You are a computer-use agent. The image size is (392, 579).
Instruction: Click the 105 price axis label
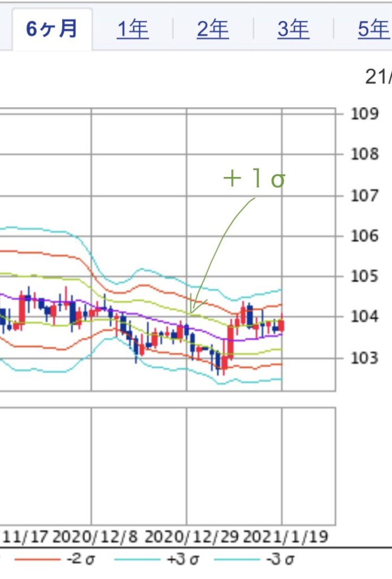(x=365, y=276)
